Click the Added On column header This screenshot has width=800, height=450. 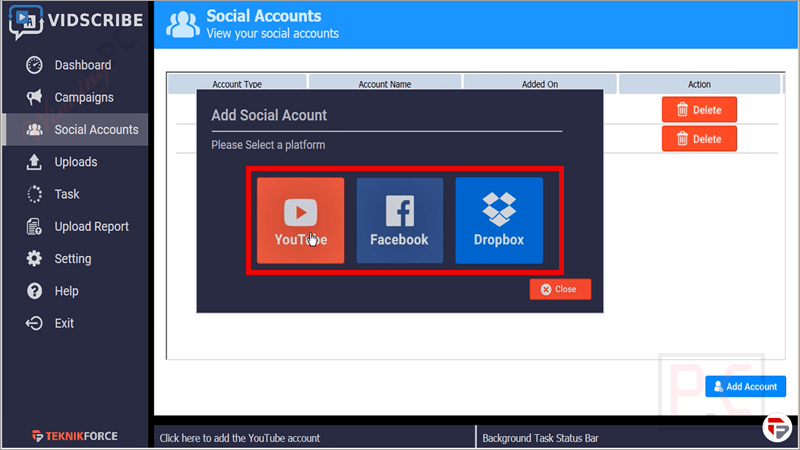click(x=540, y=84)
